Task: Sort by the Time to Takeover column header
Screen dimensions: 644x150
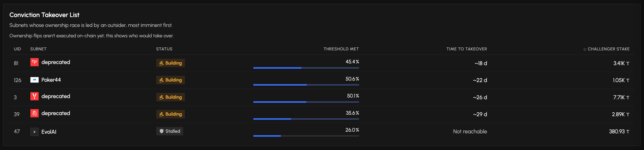Action: coord(467,49)
